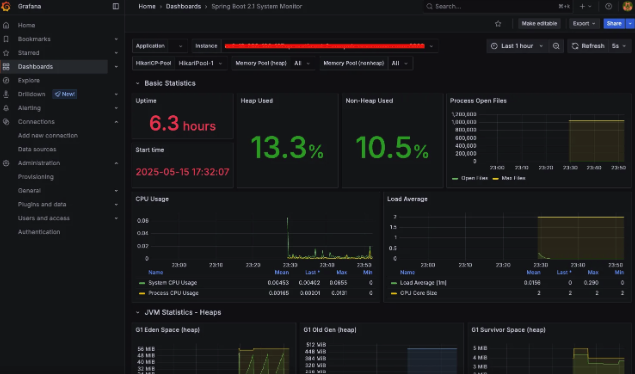Viewport: 635px width, 374px height.
Task: Click the Share button
Action: [614, 23]
